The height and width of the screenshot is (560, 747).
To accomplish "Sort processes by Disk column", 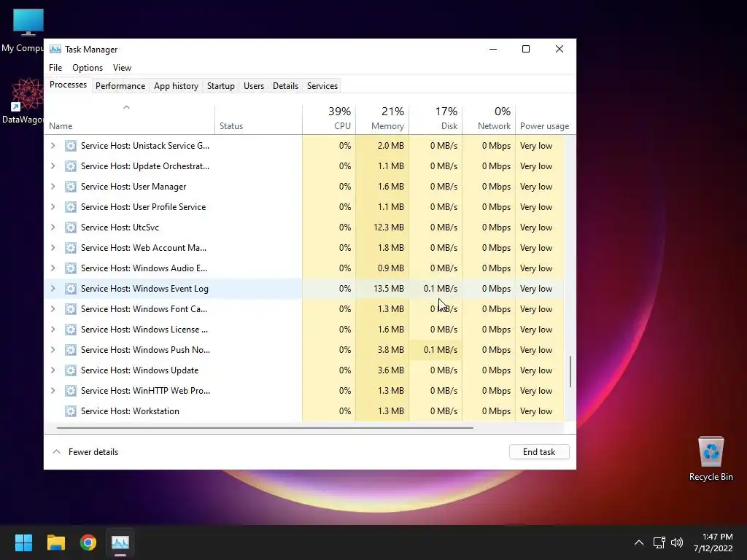I will point(436,119).
